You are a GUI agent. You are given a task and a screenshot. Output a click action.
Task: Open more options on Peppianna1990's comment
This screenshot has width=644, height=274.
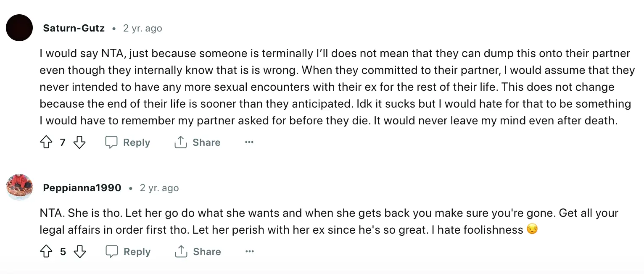click(250, 252)
